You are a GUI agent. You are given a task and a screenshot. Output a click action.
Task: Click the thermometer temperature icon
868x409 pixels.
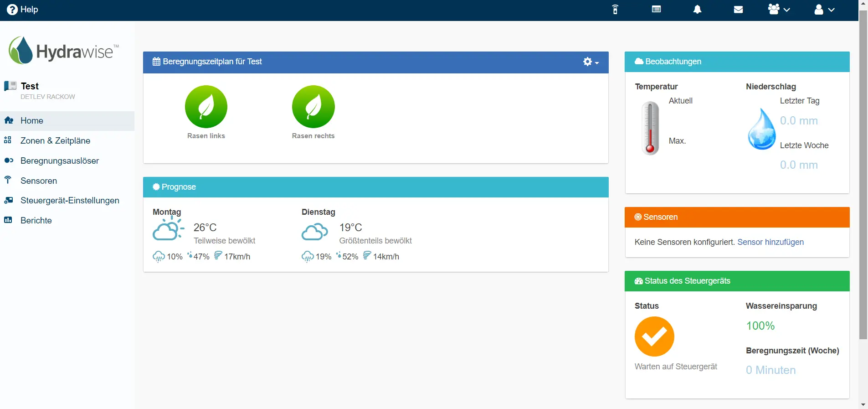point(650,128)
